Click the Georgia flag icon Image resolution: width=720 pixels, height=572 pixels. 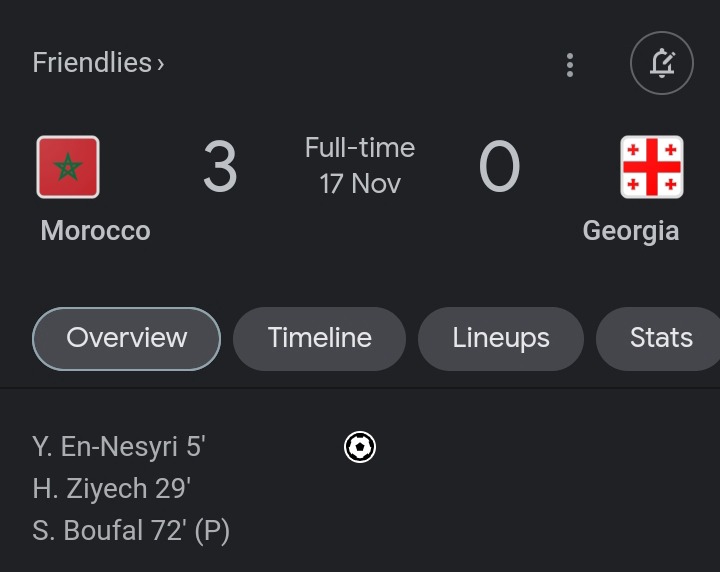click(652, 167)
